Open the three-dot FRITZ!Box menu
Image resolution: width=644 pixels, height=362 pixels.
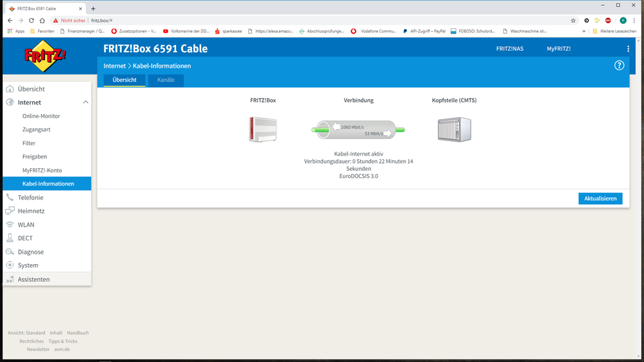point(628,49)
